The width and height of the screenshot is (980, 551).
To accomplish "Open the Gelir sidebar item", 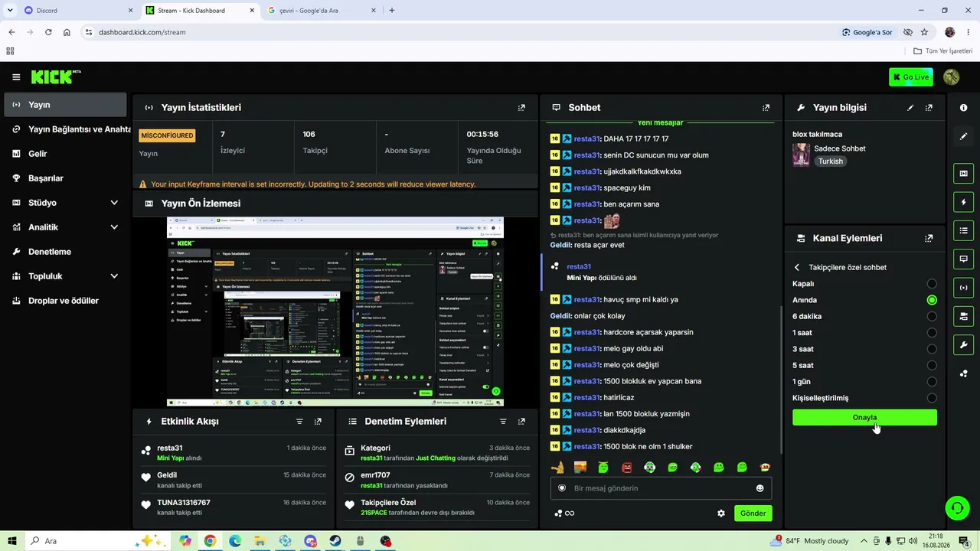I will coord(66,154).
